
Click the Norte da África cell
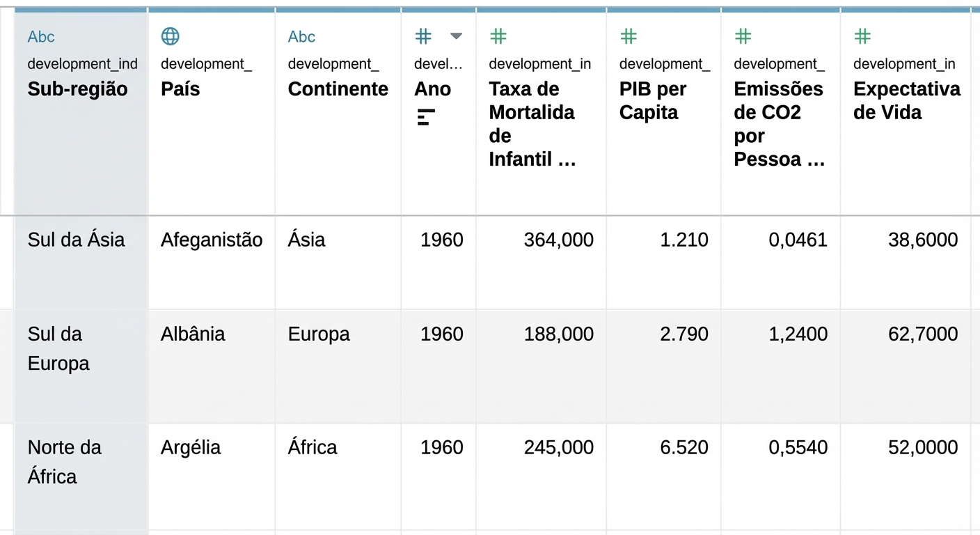[64, 461]
